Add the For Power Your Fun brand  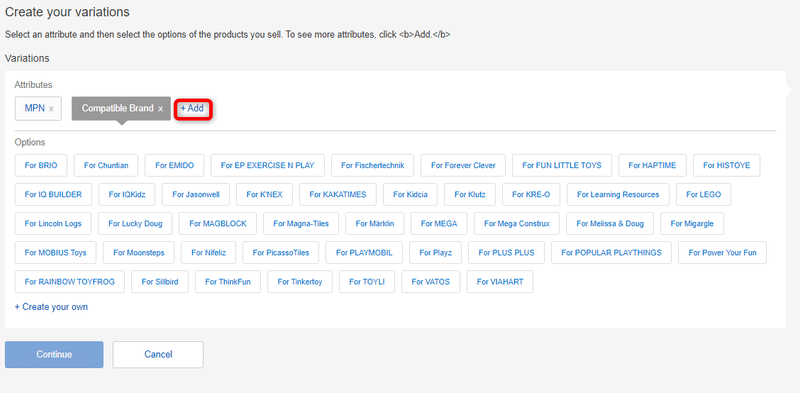(x=722, y=253)
